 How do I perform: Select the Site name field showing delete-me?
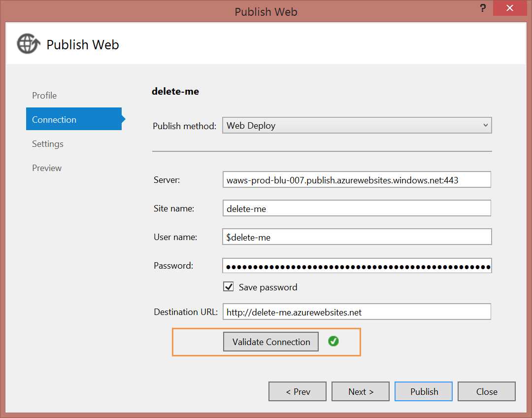click(x=356, y=208)
